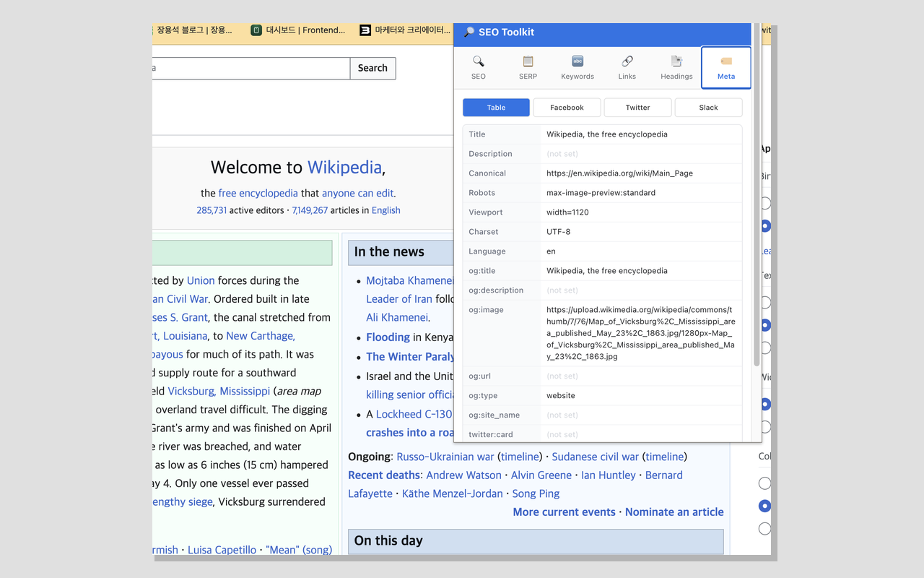The width and height of the screenshot is (924, 578).
Task: Open the Sudanese civil war link
Action: [x=596, y=457]
